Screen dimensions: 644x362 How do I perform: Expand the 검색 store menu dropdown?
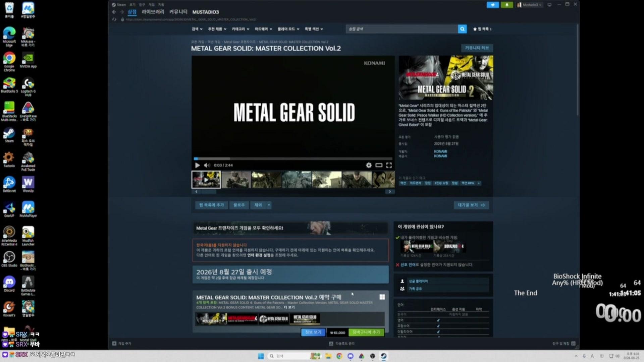197,29
